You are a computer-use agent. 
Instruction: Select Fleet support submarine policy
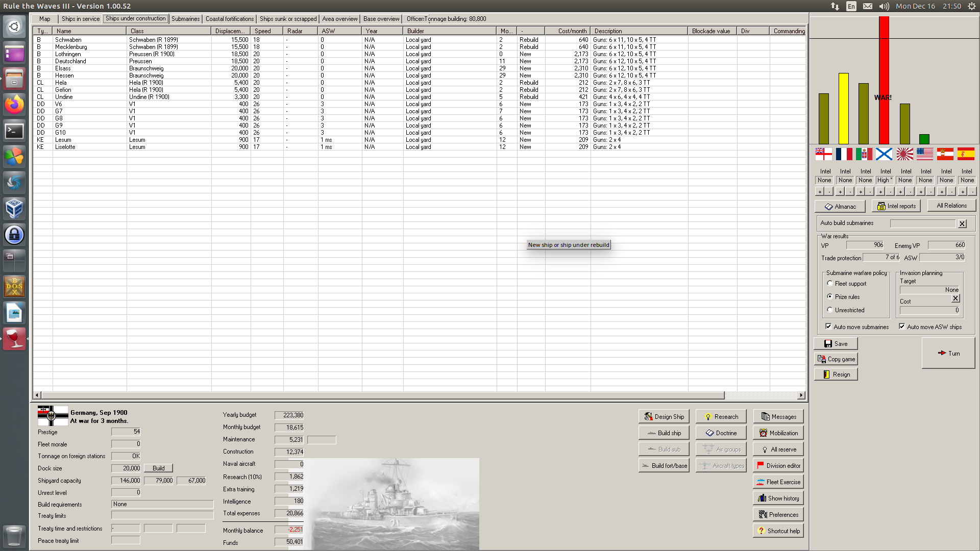pos(830,284)
